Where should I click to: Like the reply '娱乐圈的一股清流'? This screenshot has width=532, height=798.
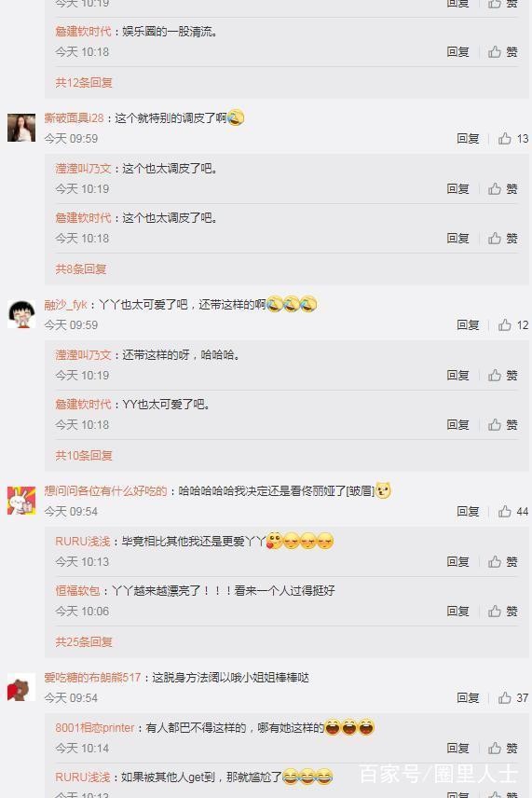502,51
